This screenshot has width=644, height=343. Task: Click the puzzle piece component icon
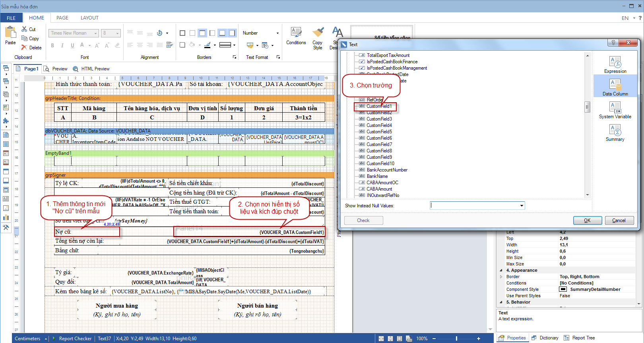coord(6,121)
